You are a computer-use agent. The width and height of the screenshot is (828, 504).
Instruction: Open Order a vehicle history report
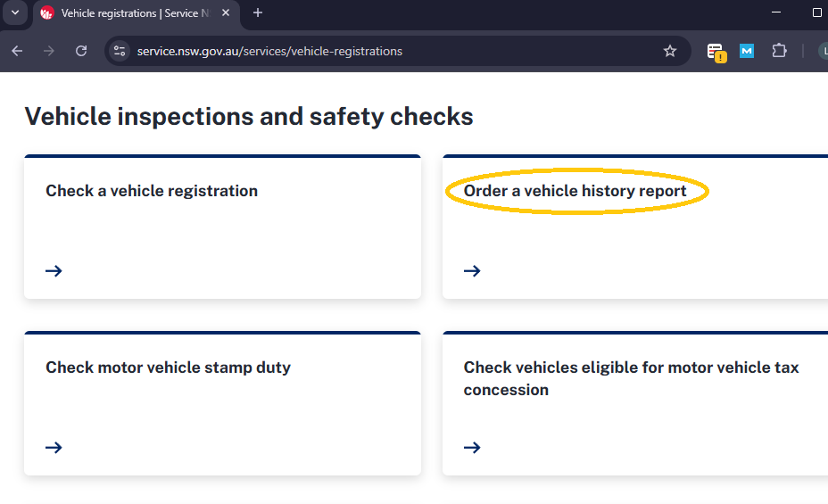[575, 191]
